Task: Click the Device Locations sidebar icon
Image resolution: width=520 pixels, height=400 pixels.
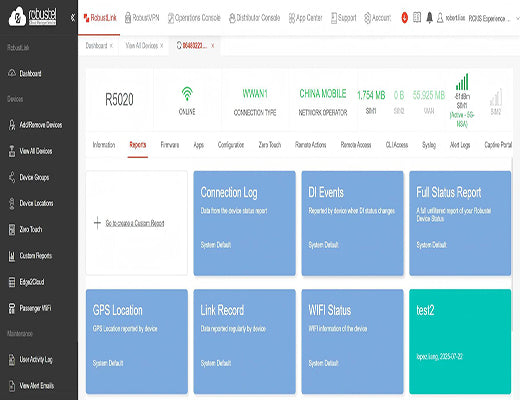Action: point(12,203)
